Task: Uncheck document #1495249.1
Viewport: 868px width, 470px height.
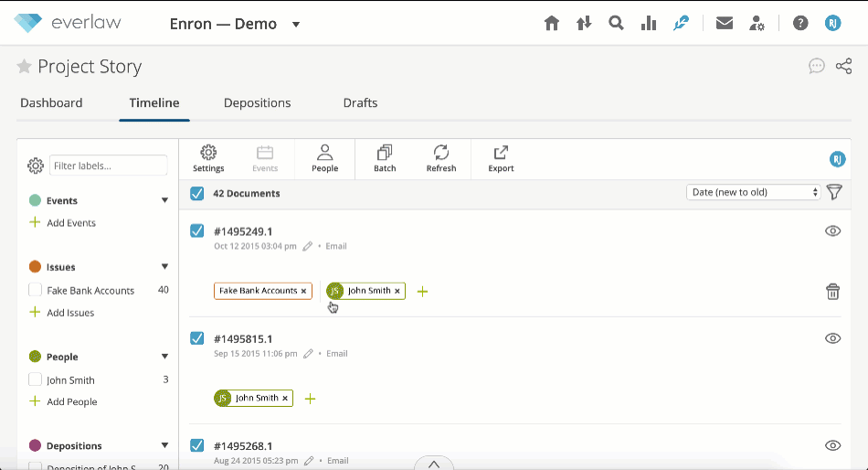Action: [196, 230]
